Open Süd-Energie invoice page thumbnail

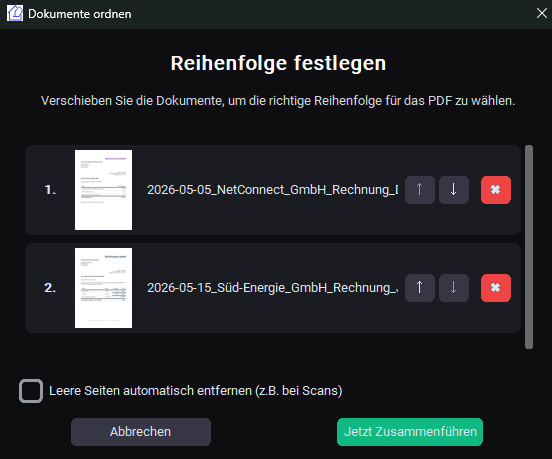point(104,288)
